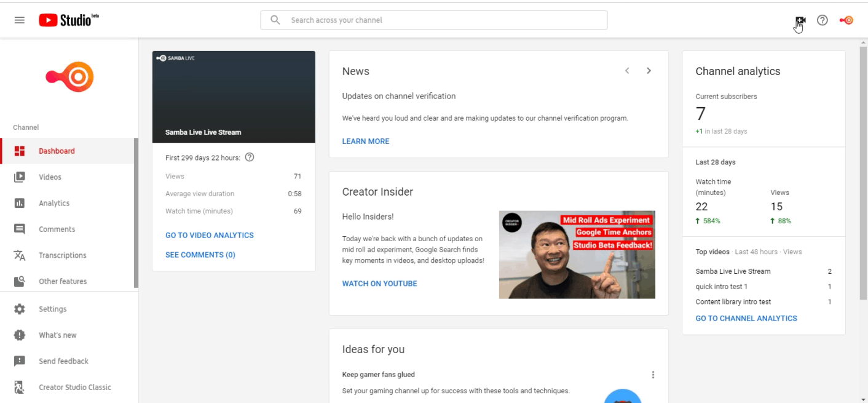This screenshot has width=868, height=403.
Task: Click the Dashboard grid icon
Action: [x=20, y=151]
